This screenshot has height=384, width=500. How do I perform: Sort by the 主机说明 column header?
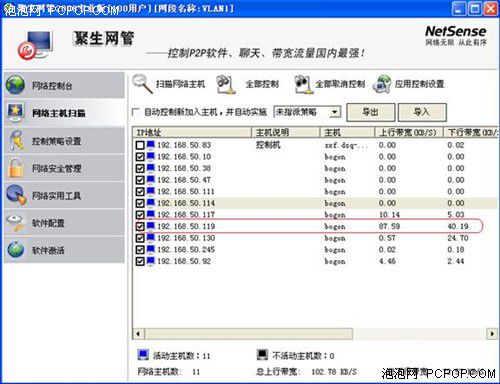(286, 133)
